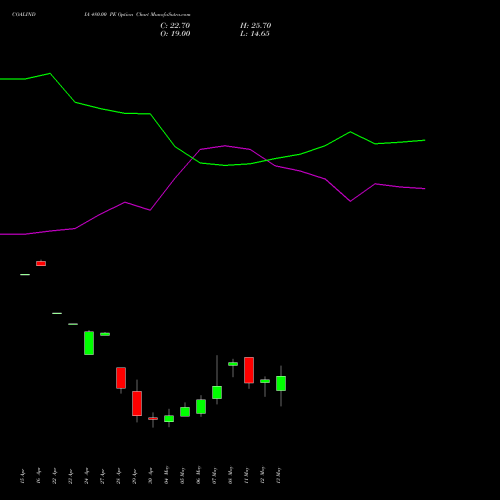Select the '11 May' date axis label
The image size is (500, 500).
[x=246, y=475]
